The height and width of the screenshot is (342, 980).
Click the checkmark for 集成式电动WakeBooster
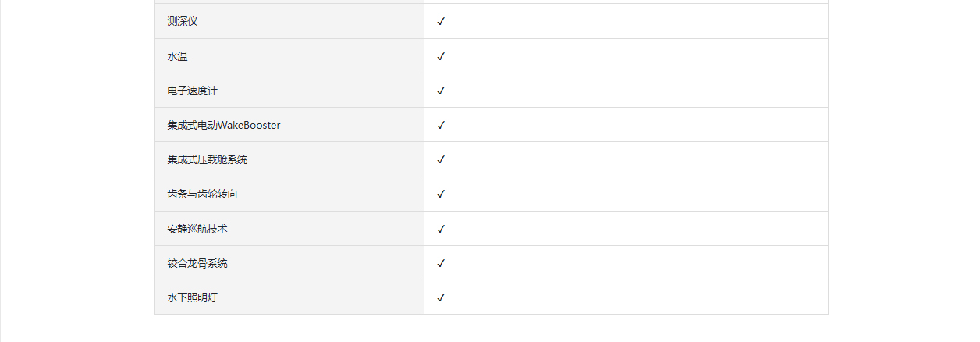click(x=441, y=125)
